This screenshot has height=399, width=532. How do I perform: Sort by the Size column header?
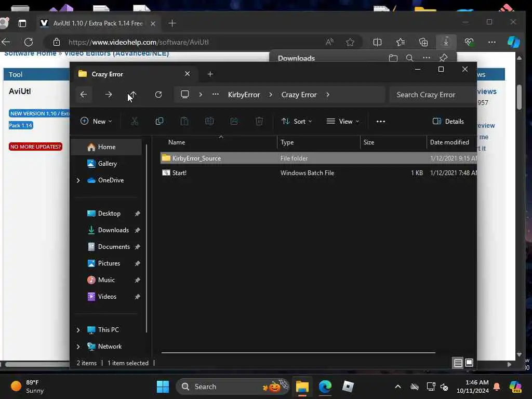pyautogui.click(x=393, y=142)
